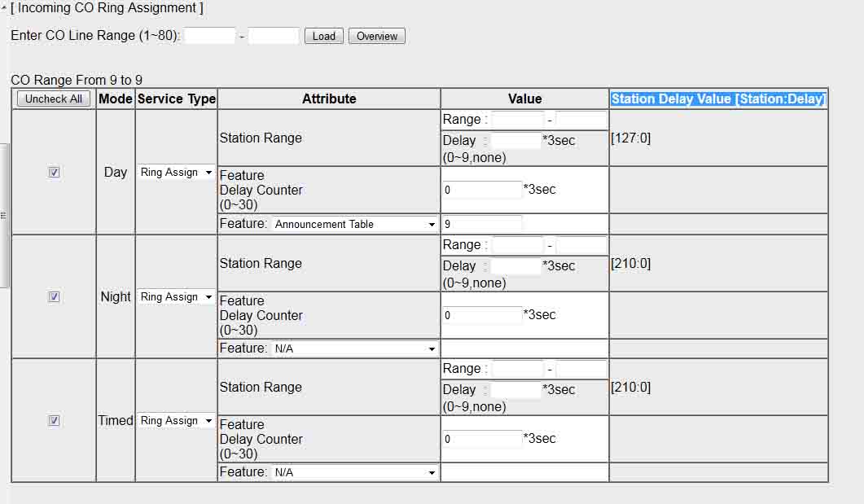Click the Load button

[x=323, y=36]
